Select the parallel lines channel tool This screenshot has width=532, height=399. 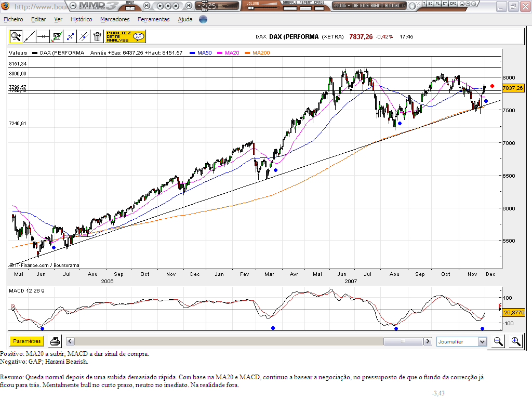click(x=84, y=36)
